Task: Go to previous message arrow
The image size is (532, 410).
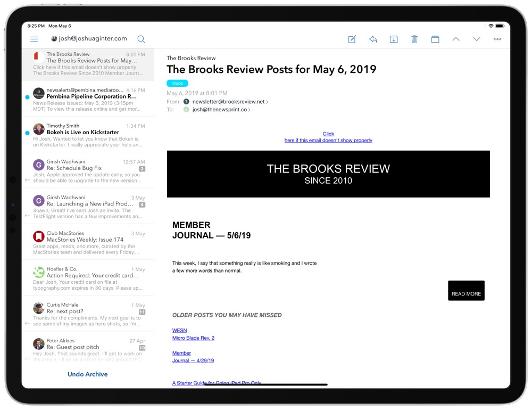Action: tap(456, 39)
